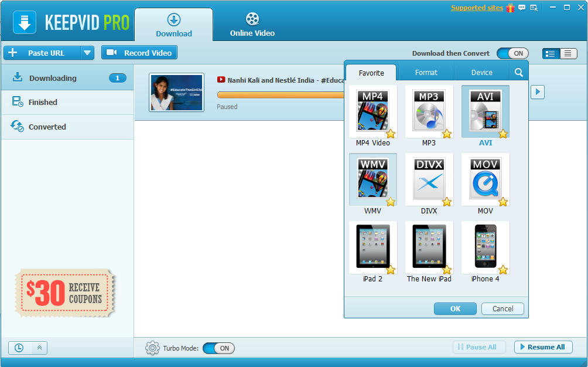Viewport: 588px width, 367px height.
Task: Toggle Download then Convert switch
Action: pyautogui.click(x=512, y=54)
